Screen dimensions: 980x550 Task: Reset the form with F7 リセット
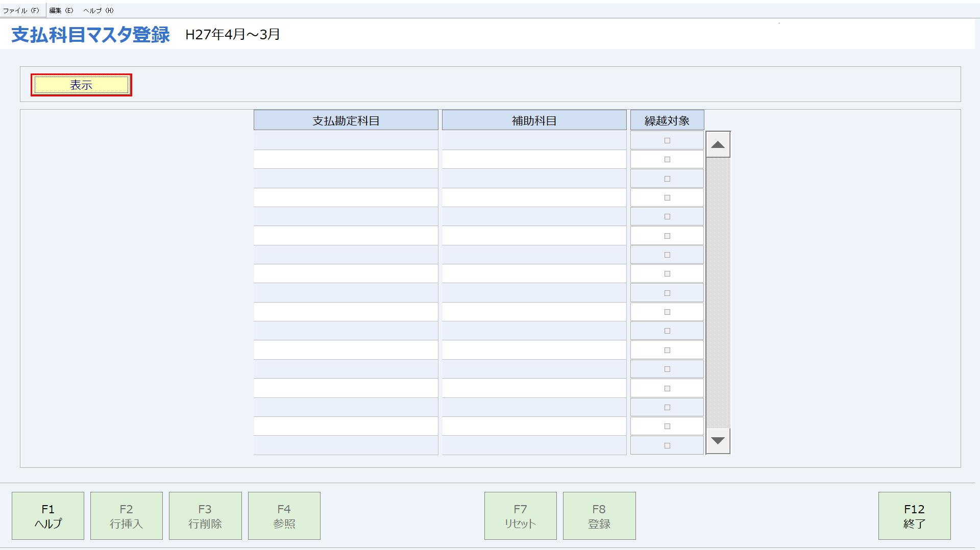pos(520,515)
